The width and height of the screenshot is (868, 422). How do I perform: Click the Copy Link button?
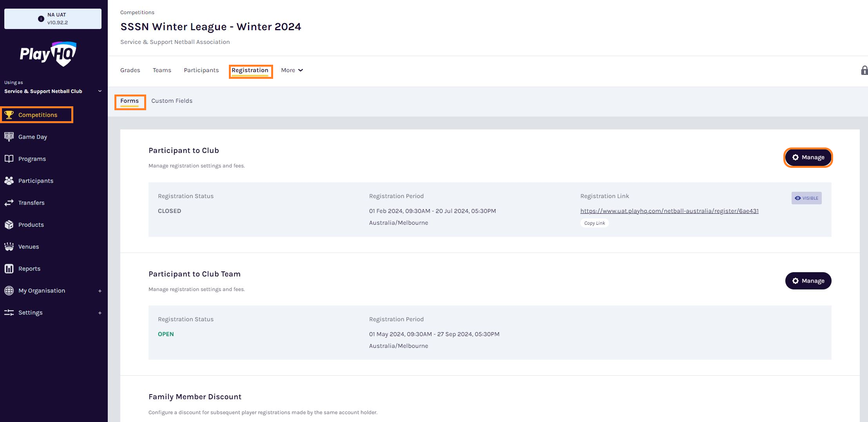tap(594, 223)
